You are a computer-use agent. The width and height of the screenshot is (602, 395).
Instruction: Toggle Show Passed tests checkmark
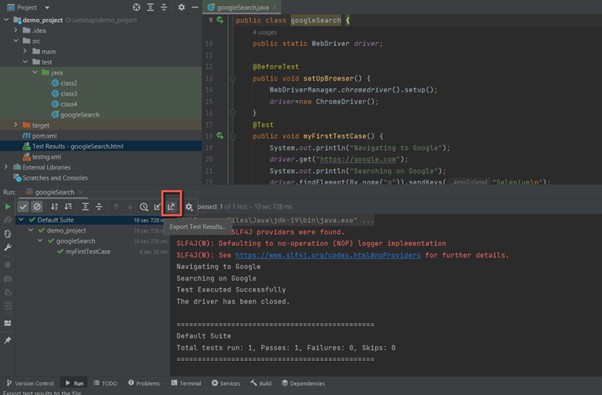point(23,207)
